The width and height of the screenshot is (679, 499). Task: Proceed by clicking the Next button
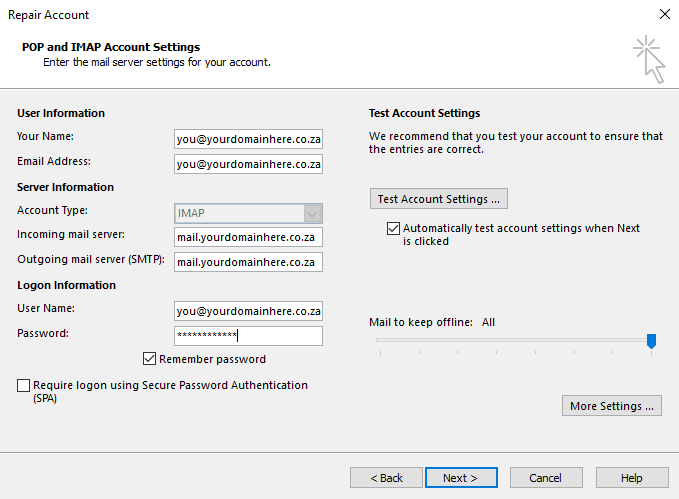click(461, 478)
